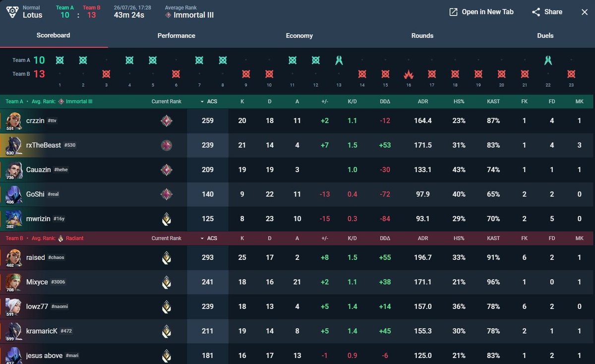The height and width of the screenshot is (364, 595).
Task: Click kramaricK's agent portrait
Action: coord(13,331)
